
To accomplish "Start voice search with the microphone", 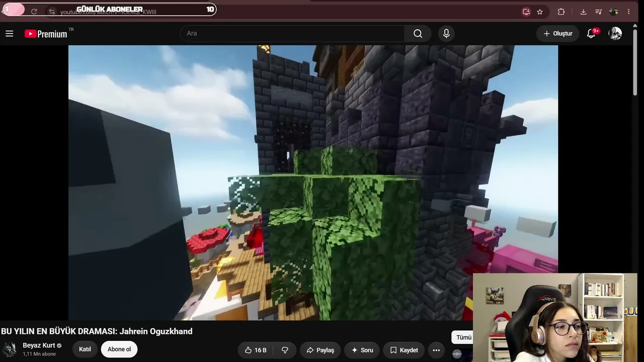I will pos(446,34).
